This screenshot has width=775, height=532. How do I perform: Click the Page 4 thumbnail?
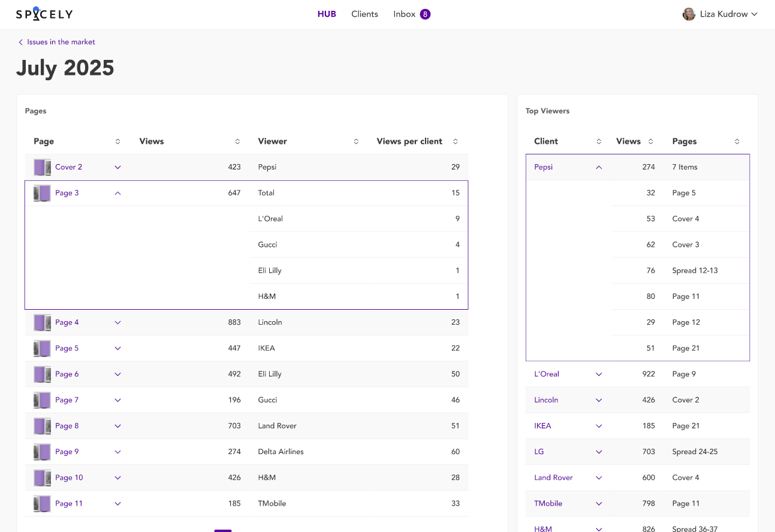coord(42,322)
